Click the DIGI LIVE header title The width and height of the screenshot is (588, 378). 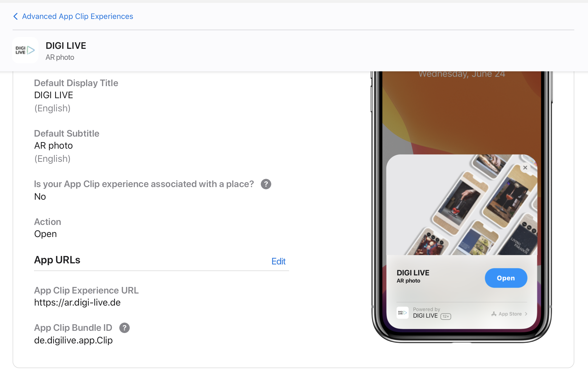pyautogui.click(x=66, y=46)
